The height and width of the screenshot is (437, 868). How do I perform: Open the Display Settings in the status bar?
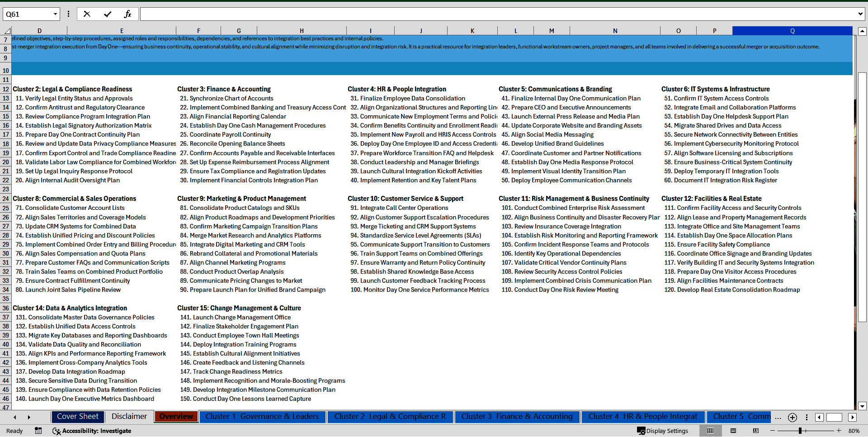(663, 431)
